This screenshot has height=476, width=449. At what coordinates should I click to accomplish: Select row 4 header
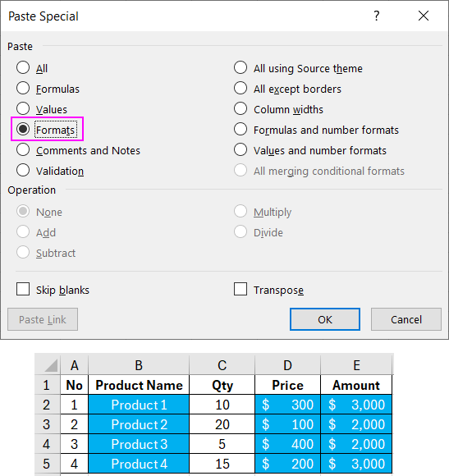[x=48, y=444]
